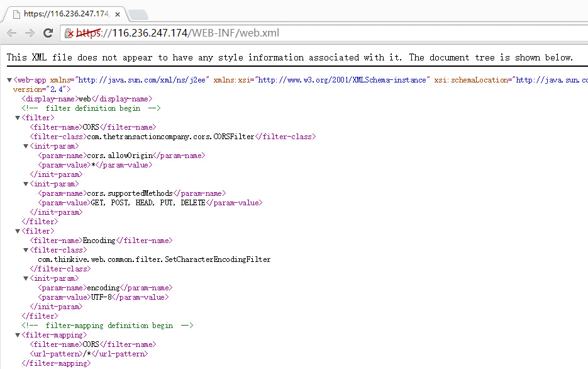Collapse the cors.supportedMethods init-param node
The image size is (588, 369).
pyautogui.click(x=26, y=184)
